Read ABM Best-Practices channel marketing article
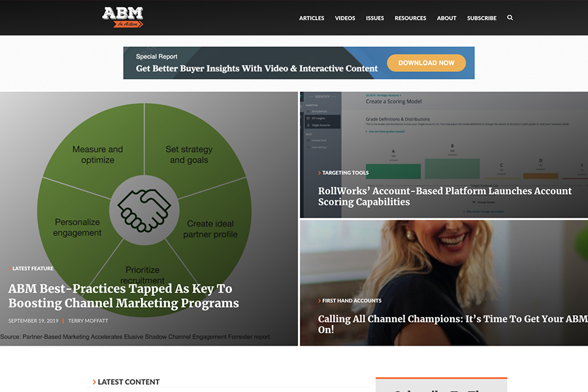Viewport: 588px width, 392px height. [x=123, y=295]
